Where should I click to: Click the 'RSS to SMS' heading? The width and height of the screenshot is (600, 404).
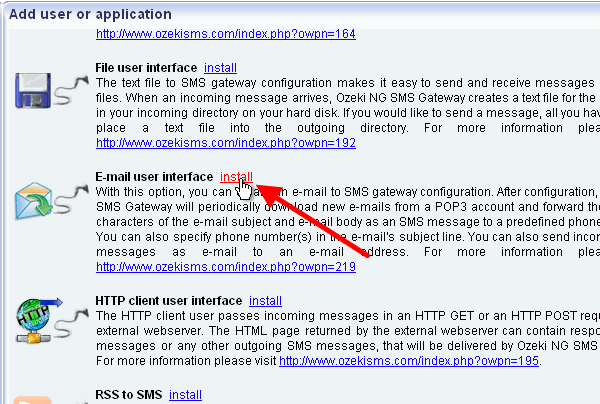(x=129, y=394)
